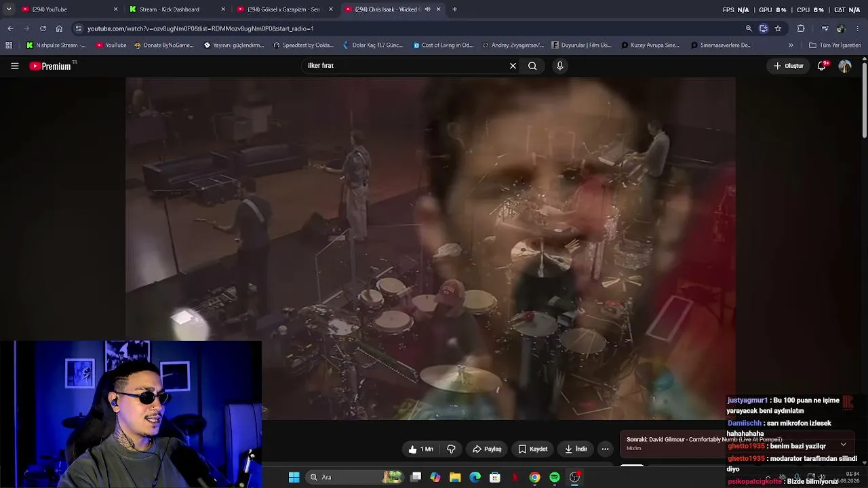Image resolution: width=868 pixels, height=488 pixels.
Task: Open the tab search dropdown arrow
Action: [8, 9]
